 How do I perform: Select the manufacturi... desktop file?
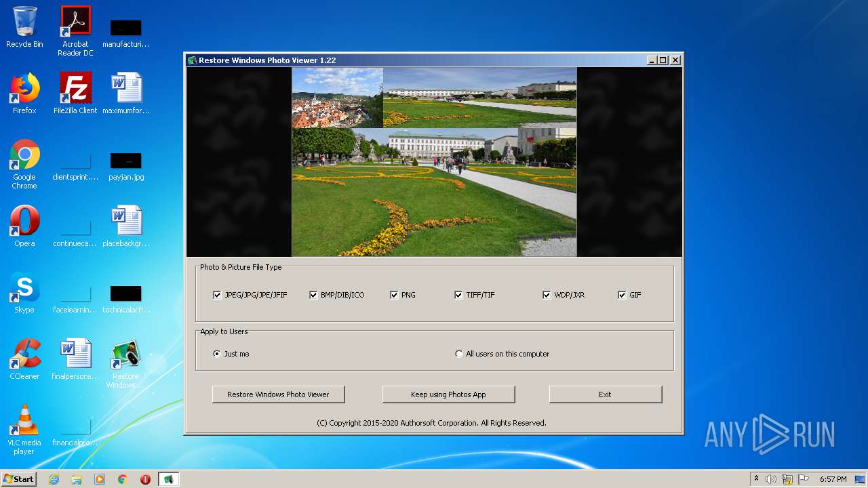[125, 34]
